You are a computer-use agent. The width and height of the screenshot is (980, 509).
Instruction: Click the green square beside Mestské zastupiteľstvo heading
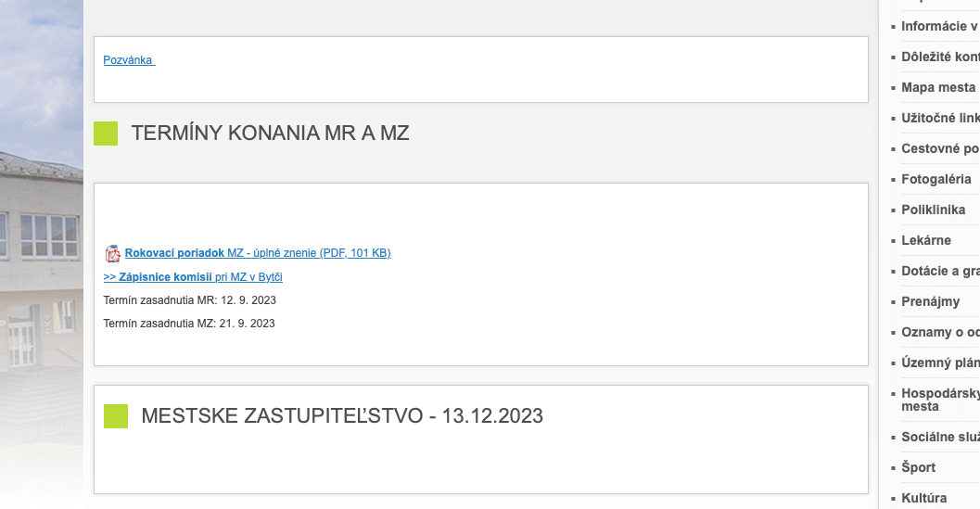(116, 416)
